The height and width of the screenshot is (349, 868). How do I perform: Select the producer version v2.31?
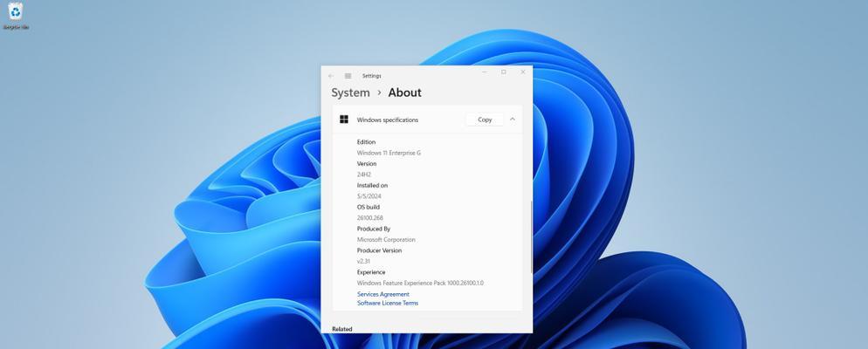363,261
